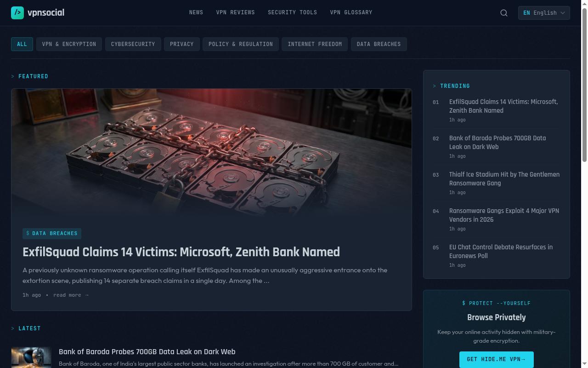Click the vpnsocial wordmark text

[x=46, y=13]
